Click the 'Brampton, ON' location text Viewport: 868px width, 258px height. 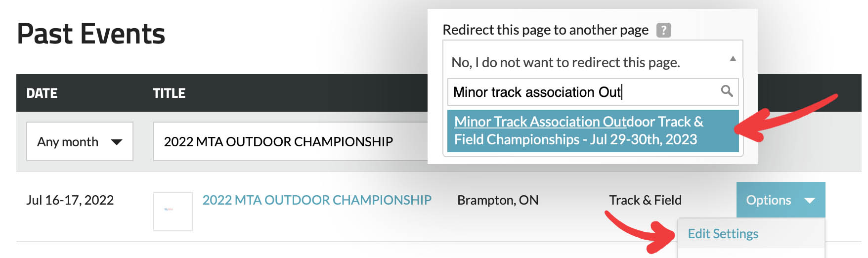point(497,200)
